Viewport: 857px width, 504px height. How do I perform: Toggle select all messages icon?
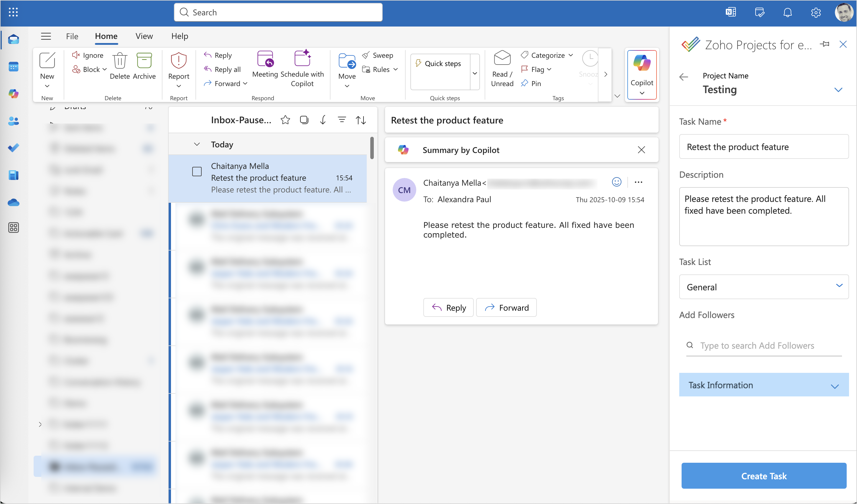point(304,120)
